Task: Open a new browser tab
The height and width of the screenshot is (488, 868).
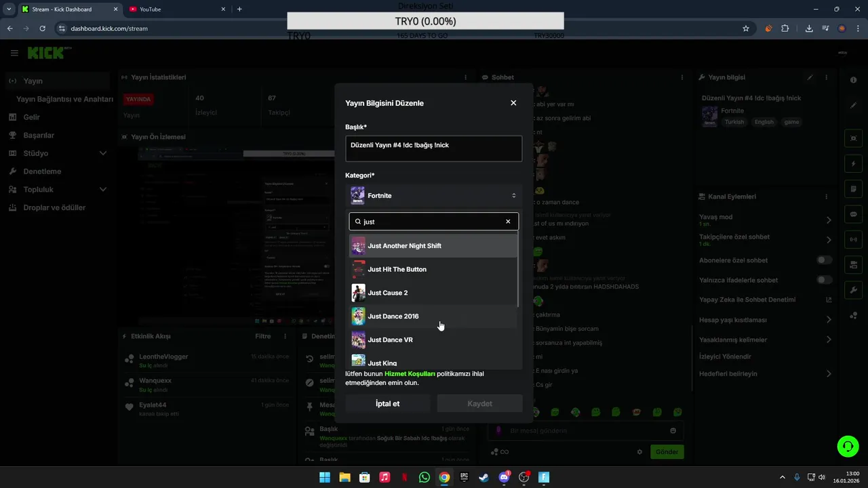Action: (x=239, y=9)
